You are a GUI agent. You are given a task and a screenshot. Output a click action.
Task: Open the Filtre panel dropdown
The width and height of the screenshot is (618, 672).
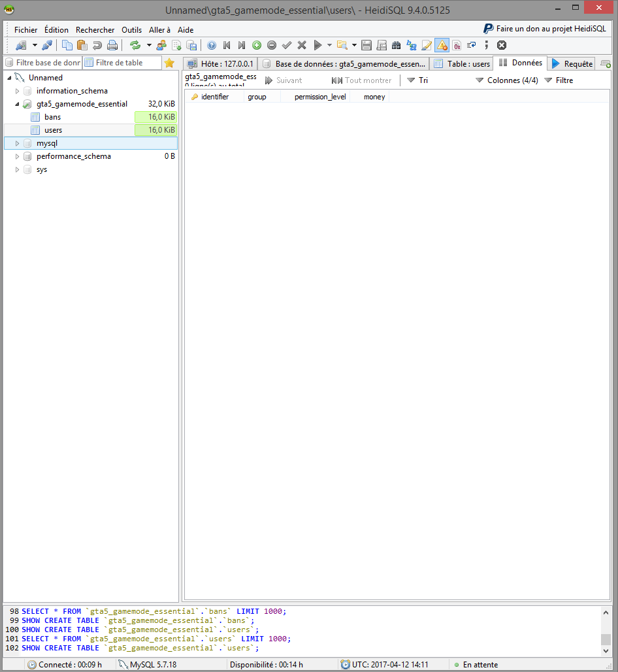pyautogui.click(x=559, y=80)
